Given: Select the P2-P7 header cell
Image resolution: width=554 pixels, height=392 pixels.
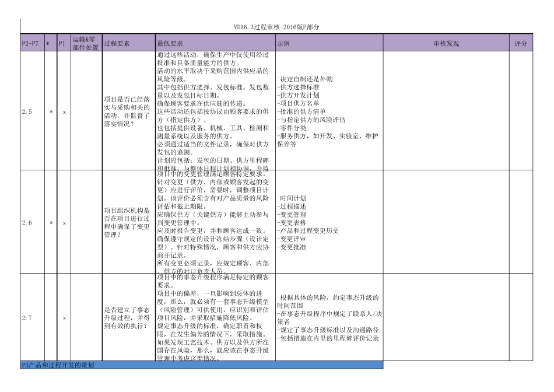Looking at the screenshot, I should [x=33, y=43].
